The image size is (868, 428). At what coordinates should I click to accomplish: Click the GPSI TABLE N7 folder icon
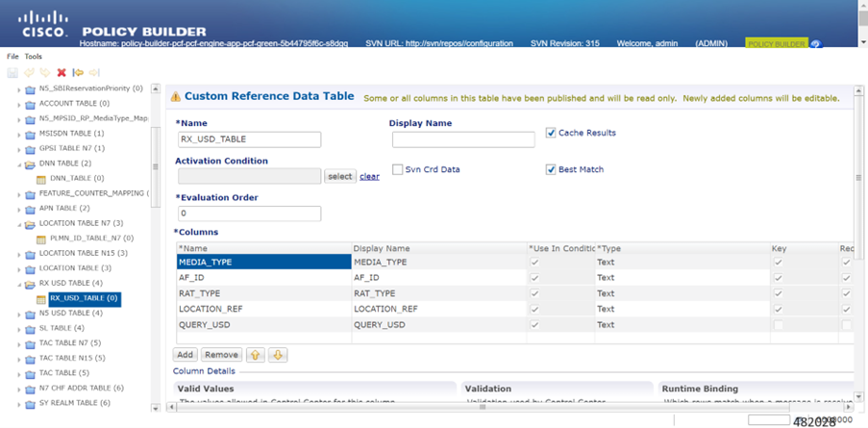[x=31, y=149]
